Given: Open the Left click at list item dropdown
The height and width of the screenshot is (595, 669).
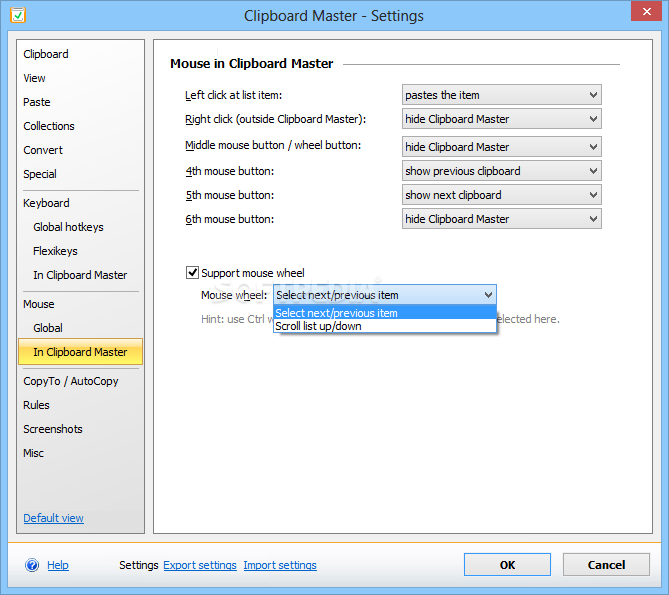Looking at the screenshot, I should click(x=502, y=95).
